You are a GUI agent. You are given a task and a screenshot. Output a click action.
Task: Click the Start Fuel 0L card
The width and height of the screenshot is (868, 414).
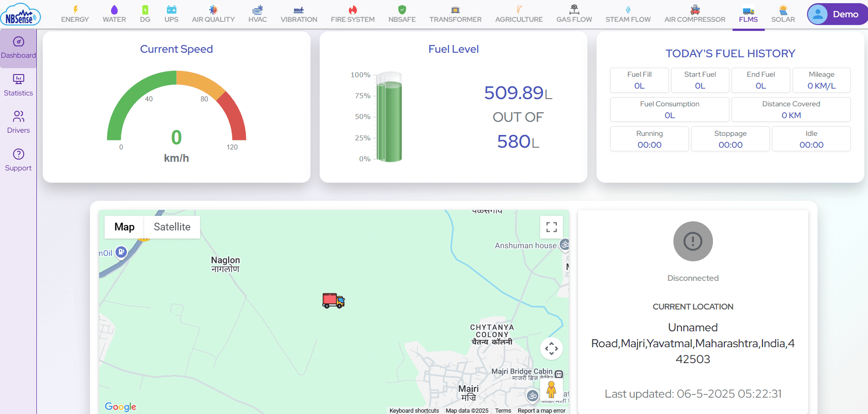(700, 80)
